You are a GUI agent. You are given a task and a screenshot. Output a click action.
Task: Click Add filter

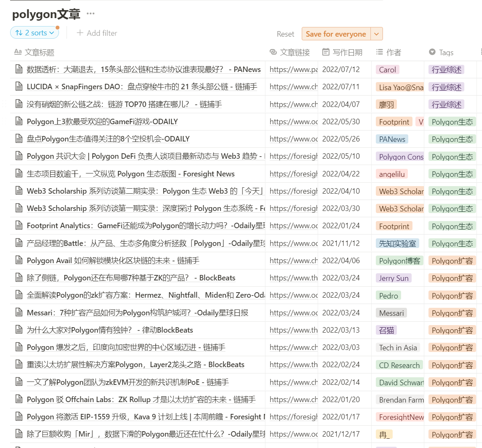pos(97,33)
